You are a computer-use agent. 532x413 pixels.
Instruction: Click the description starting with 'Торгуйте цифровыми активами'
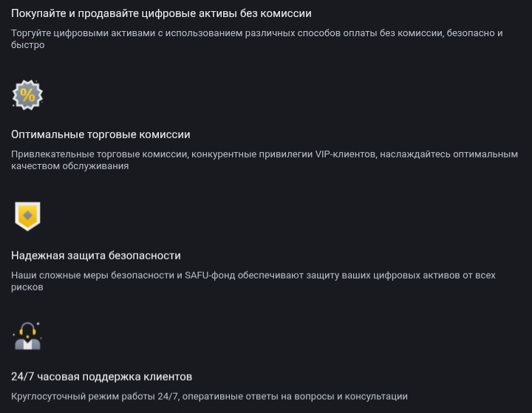click(x=257, y=39)
